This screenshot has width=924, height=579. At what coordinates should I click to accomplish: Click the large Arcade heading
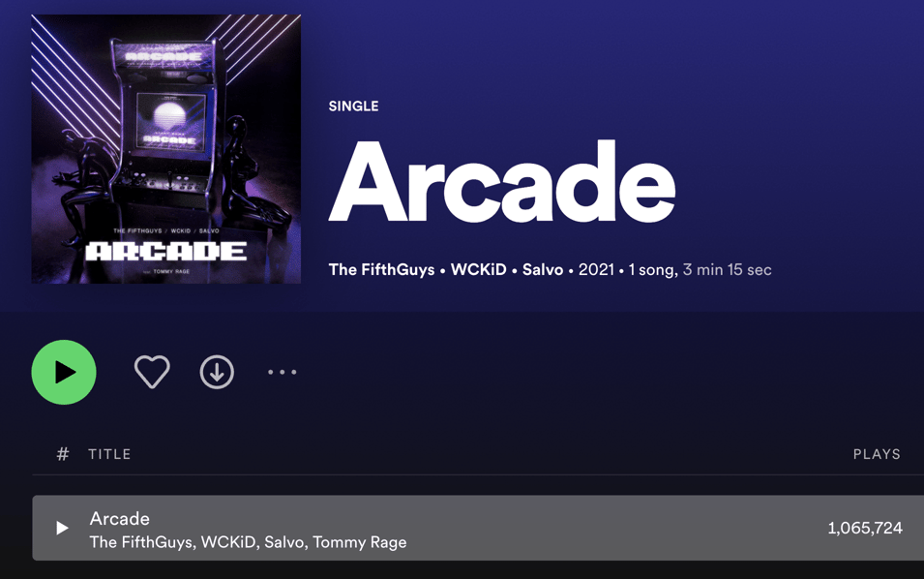(502, 182)
